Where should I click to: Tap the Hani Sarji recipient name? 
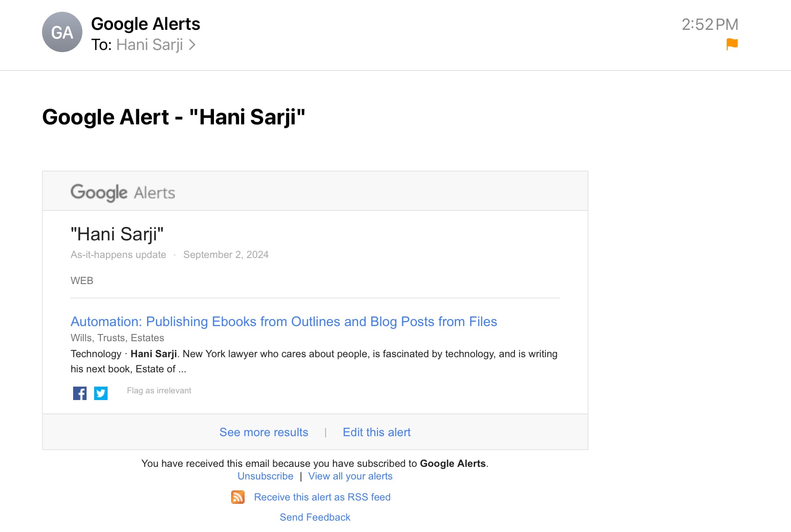(150, 45)
